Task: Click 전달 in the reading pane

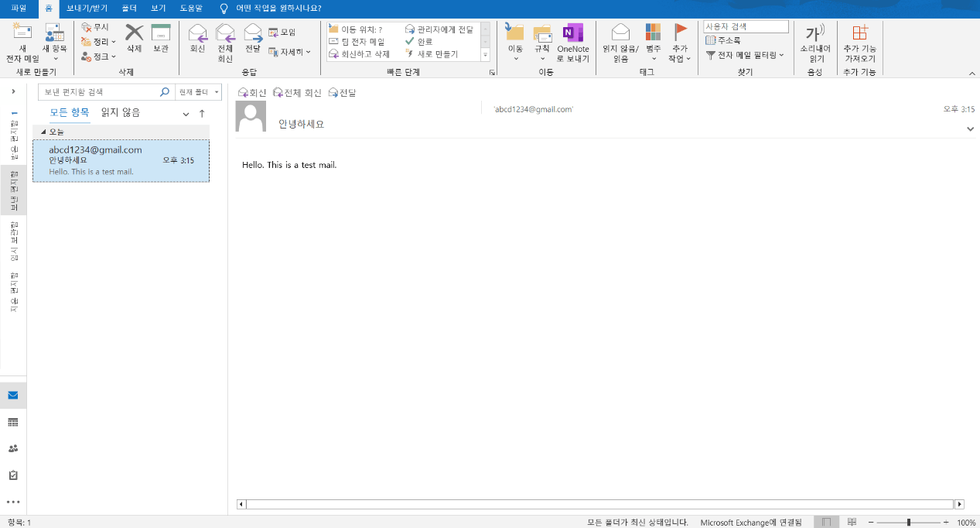Action: 342,93
